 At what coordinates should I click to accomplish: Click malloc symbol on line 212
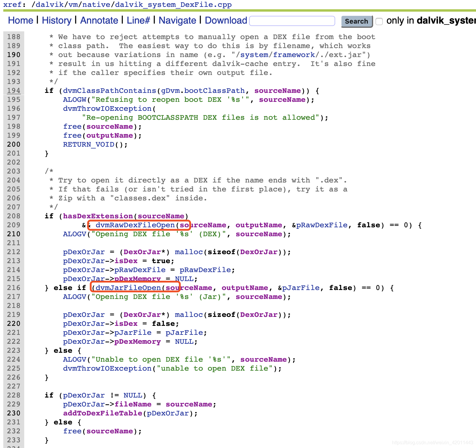[189, 252]
